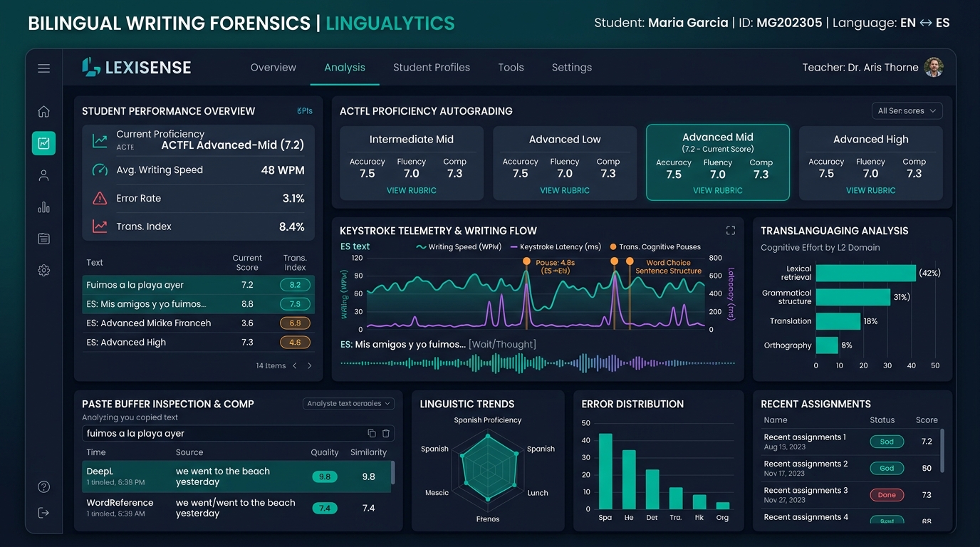This screenshot has height=547, width=980.
Task: Go to the next page of text items
Action: pyautogui.click(x=309, y=365)
